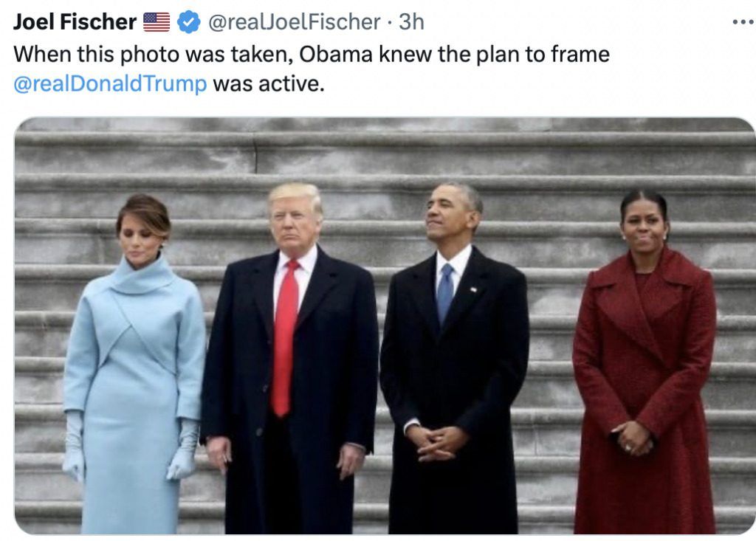This screenshot has width=756, height=541.
Task: Open Joel Fischer's profile via display name
Action: click(75, 21)
